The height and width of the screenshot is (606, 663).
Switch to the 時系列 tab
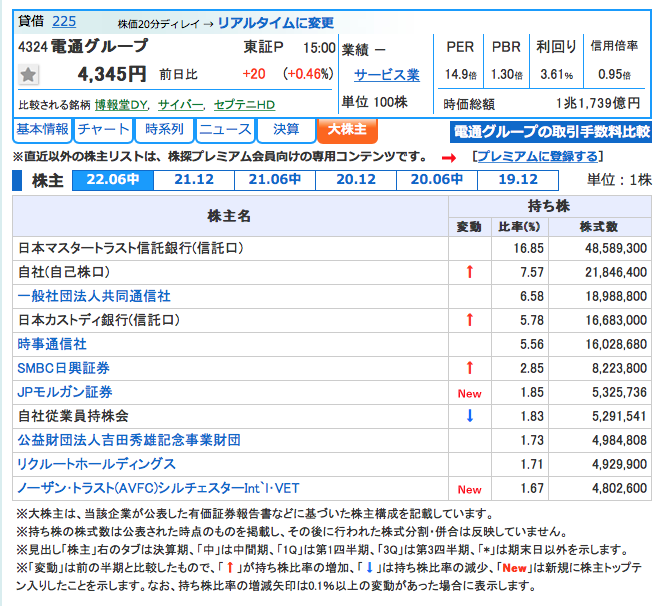pyautogui.click(x=164, y=129)
